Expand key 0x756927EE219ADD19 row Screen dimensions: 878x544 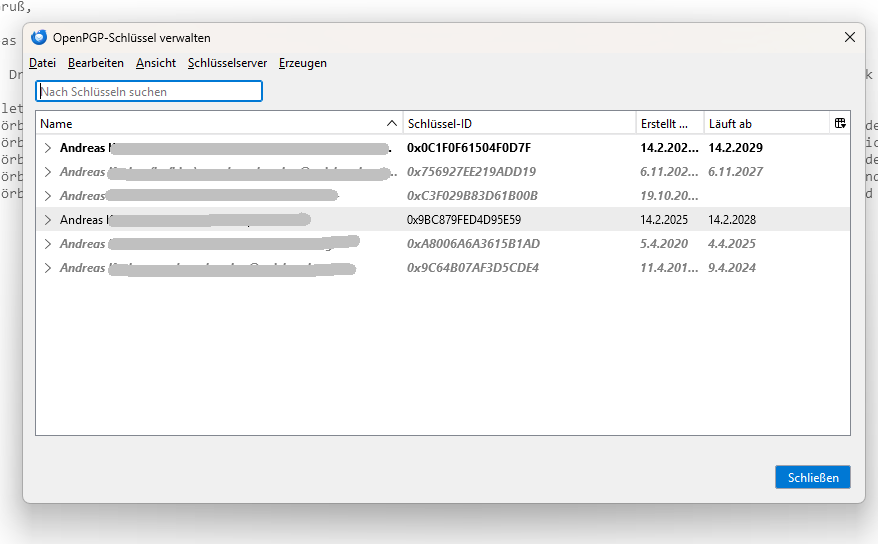(x=47, y=172)
